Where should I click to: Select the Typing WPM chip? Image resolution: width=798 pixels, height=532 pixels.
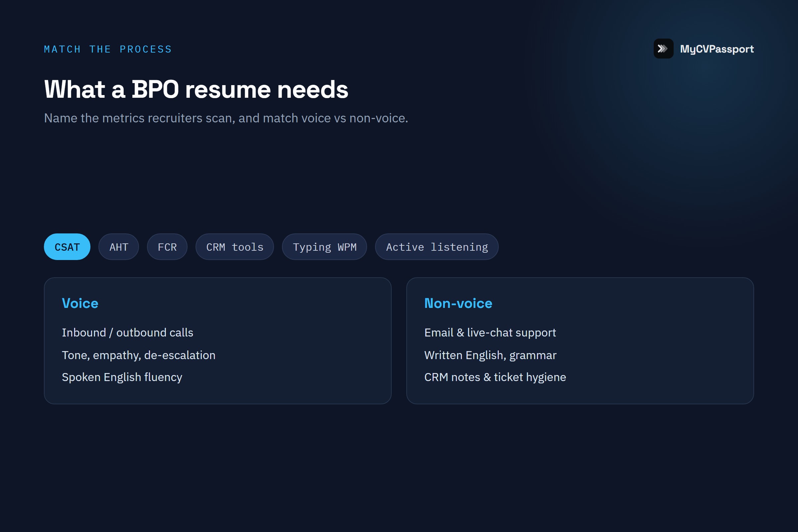325,247
